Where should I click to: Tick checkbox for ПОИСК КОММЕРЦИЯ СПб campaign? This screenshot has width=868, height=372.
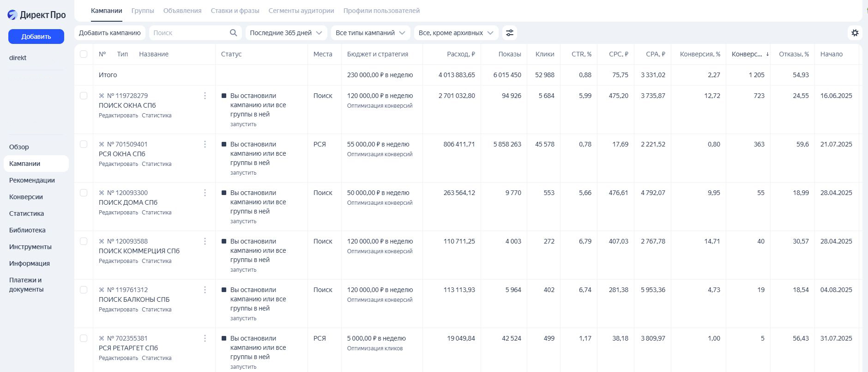coord(84,241)
